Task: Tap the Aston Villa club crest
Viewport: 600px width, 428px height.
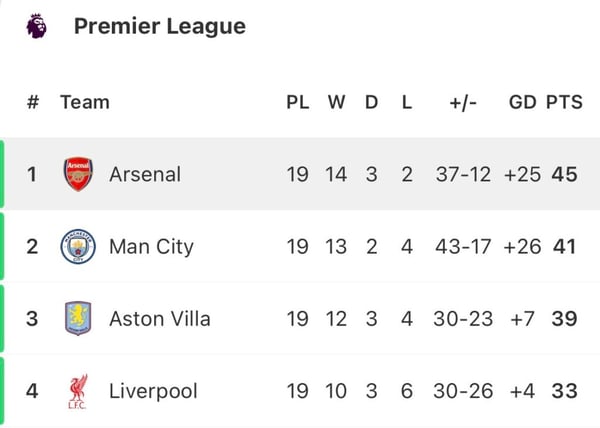Action: coord(77,319)
